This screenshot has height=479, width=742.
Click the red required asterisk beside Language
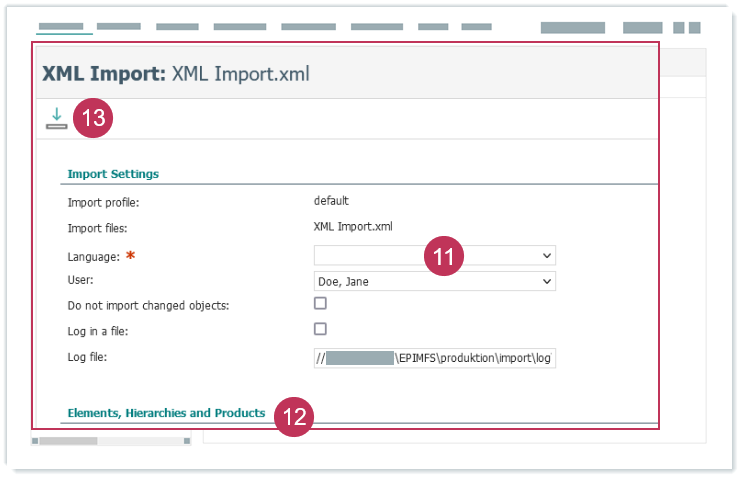click(129, 257)
